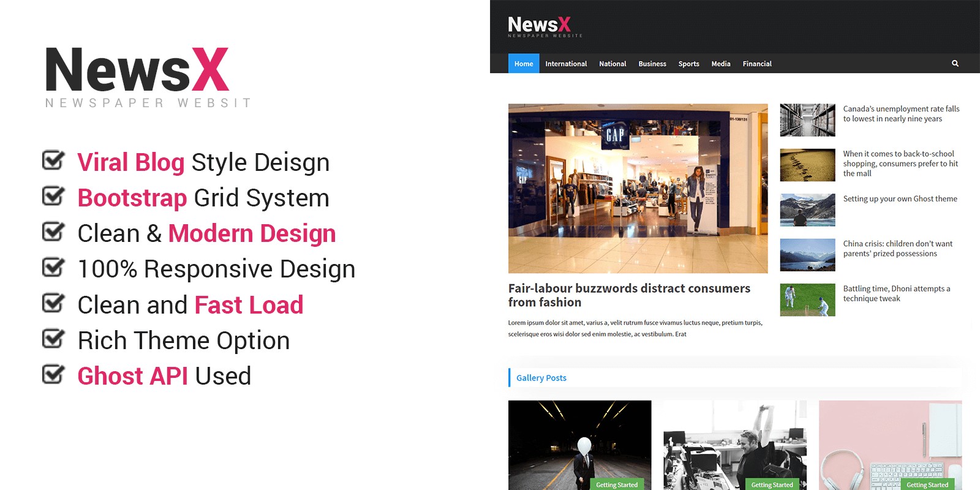Select Financial in the navigation bar
The image size is (980, 490).
pos(757,64)
